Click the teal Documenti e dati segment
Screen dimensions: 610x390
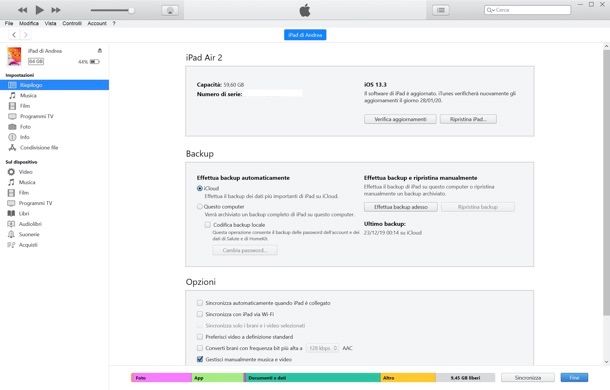tap(312, 378)
